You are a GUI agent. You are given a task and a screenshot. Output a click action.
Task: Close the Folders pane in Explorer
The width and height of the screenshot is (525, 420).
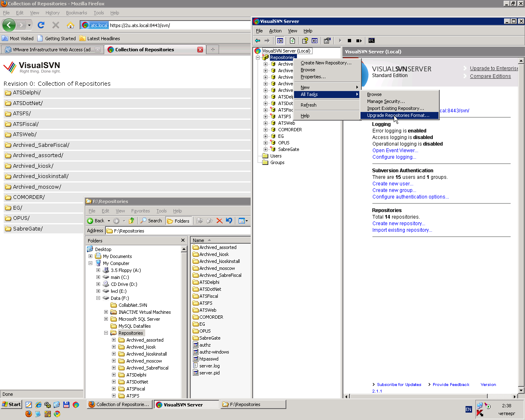click(183, 240)
